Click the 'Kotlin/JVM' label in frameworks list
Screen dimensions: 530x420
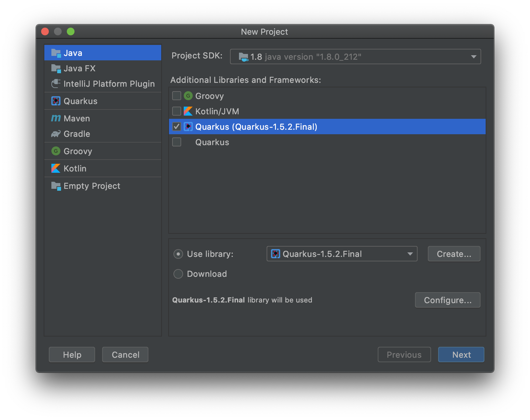(x=217, y=111)
